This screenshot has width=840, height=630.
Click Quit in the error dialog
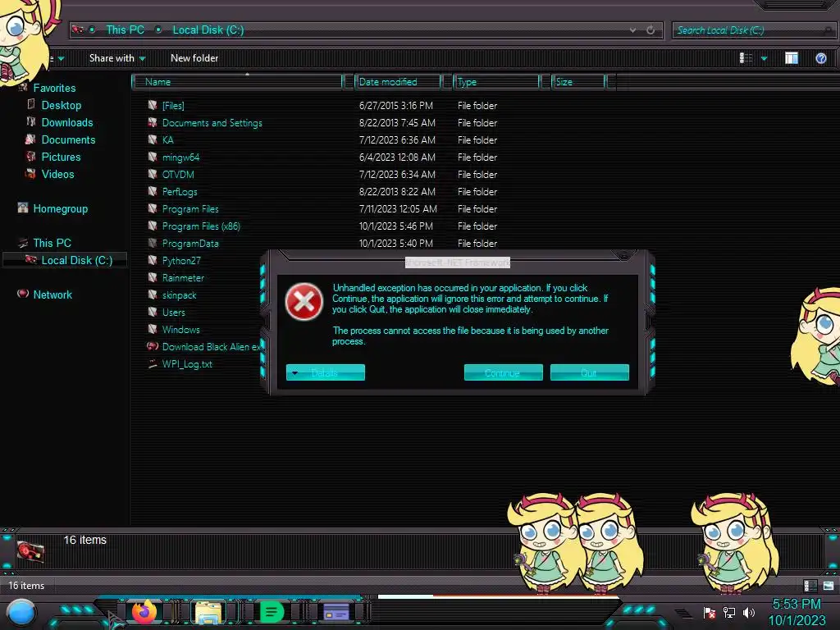point(589,372)
